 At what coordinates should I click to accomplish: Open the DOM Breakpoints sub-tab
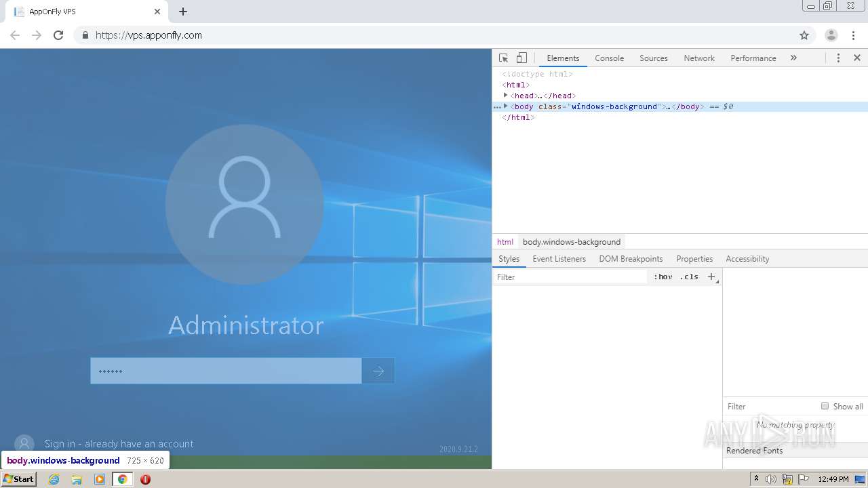(631, 259)
